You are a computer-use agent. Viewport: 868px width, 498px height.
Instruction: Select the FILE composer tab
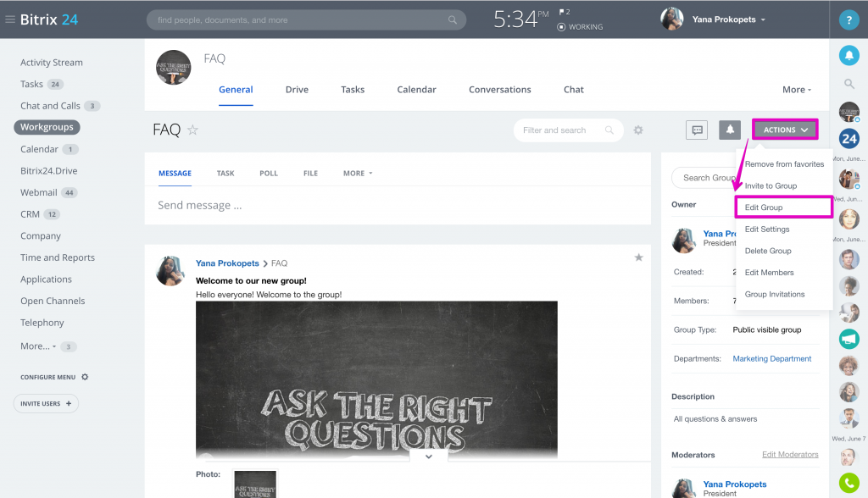[310, 173]
